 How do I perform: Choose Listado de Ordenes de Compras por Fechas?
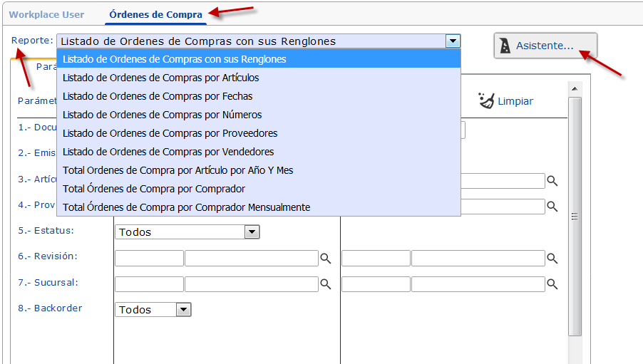[158, 96]
